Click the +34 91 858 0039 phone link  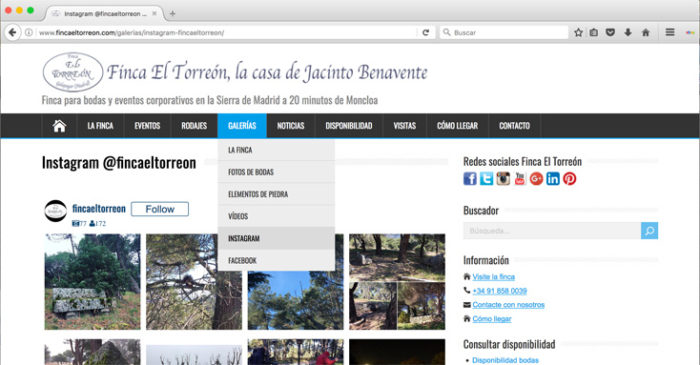[x=500, y=291]
